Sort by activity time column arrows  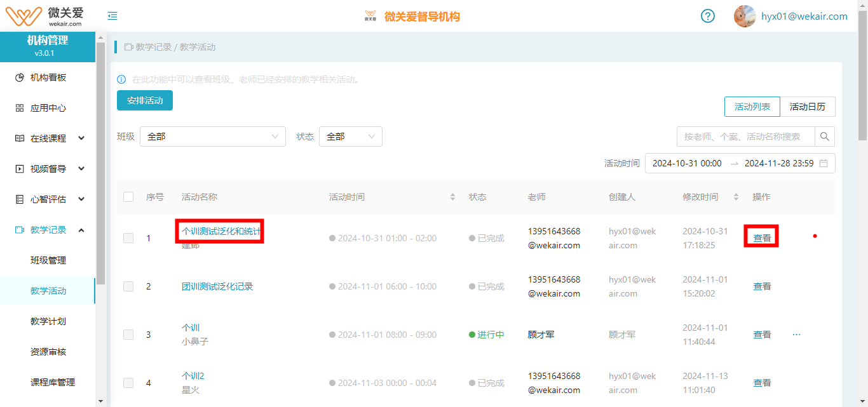(452, 197)
